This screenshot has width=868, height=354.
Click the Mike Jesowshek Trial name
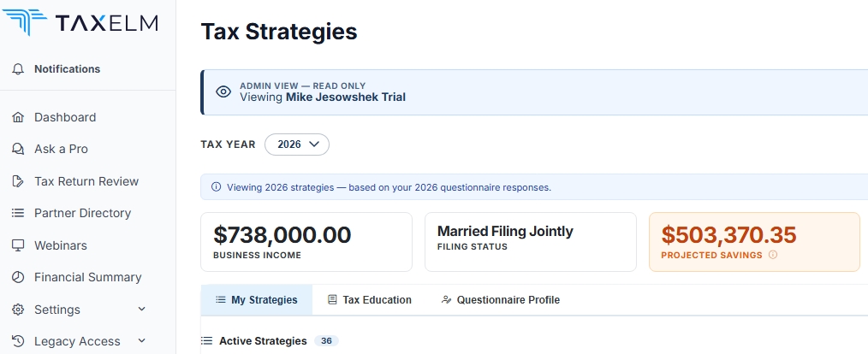[346, 97]
